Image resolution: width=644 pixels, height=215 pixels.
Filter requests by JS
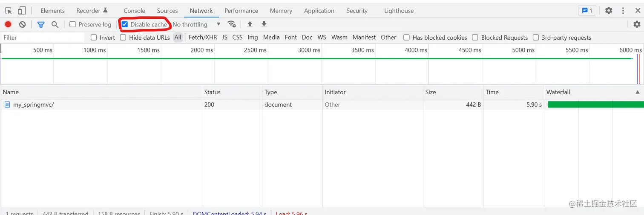(224, 38)
